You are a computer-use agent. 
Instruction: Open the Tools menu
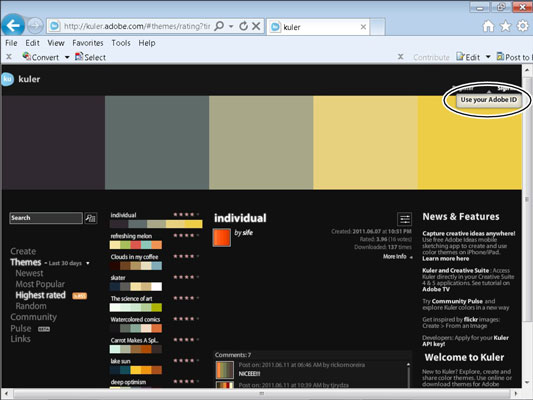coord(121,43)
